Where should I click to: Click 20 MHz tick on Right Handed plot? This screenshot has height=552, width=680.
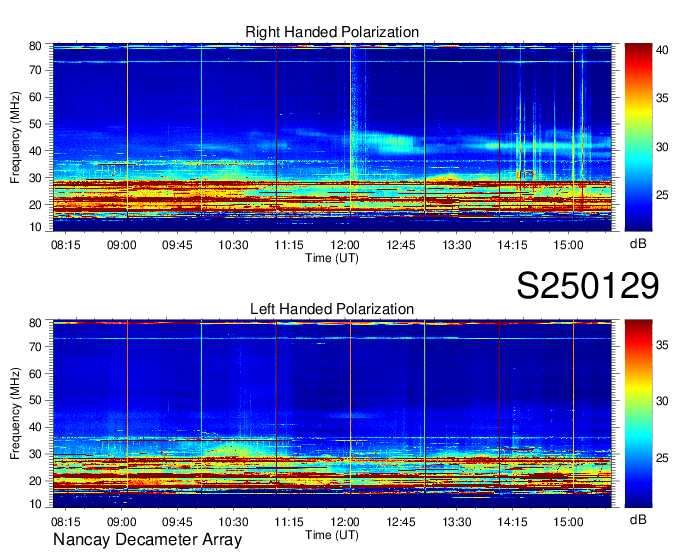pos(35,205)
